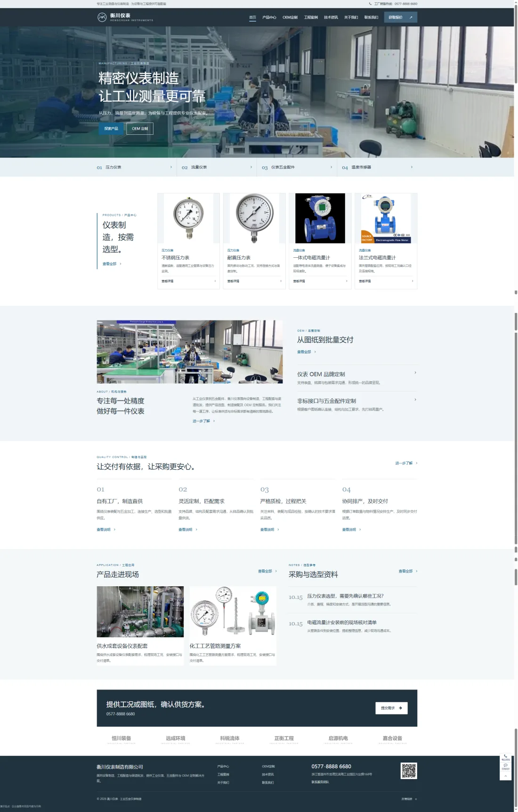Click 查看详情 for 耐震压力表
The image size is (518, 812).
point(234,281)
